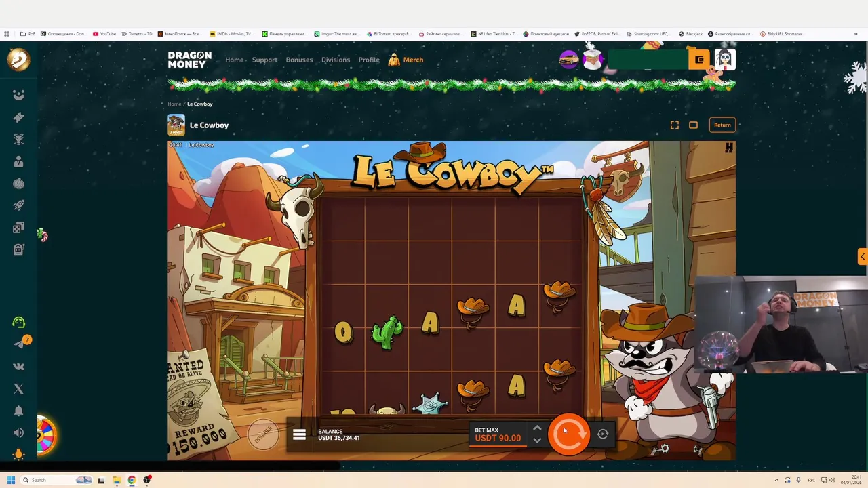868x488 pixels.
Task: Go to the Bonuses section
Action: tap(299, 60)
